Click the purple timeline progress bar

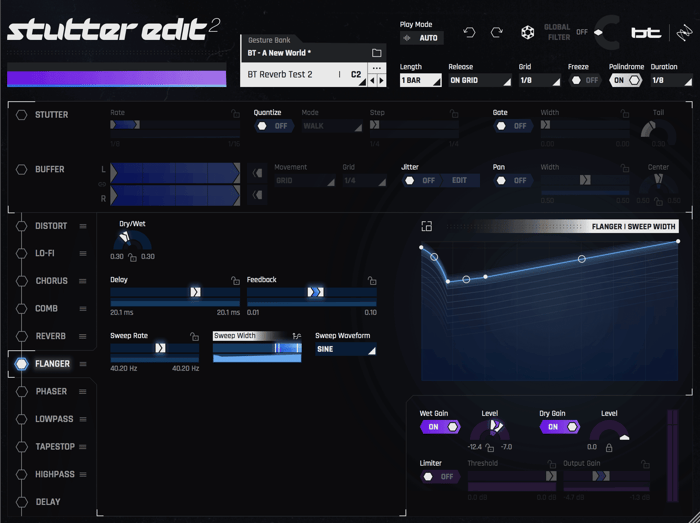[117, 78]
